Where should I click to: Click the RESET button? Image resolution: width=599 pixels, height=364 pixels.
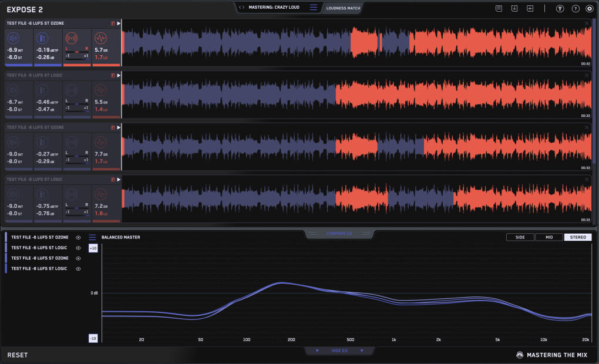[18, 355]
